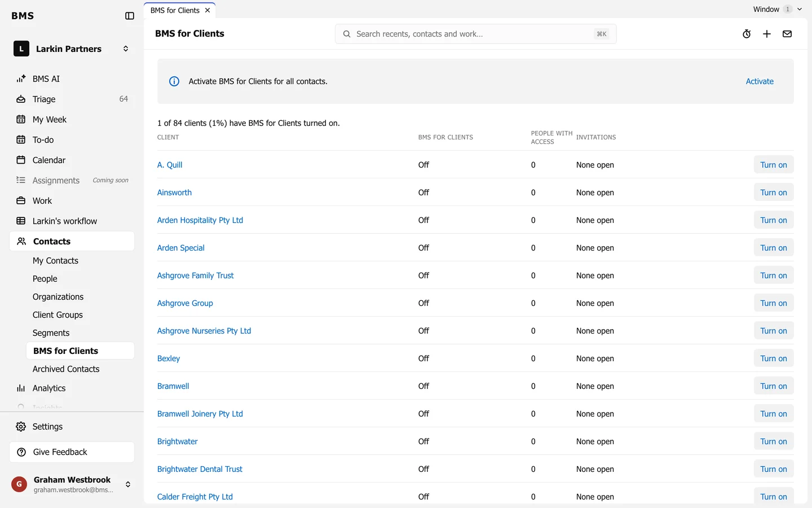The width and height of the screenshot is (812, 508).
Task: Open Segments under Contacts
Action: (x=80, y=332)
